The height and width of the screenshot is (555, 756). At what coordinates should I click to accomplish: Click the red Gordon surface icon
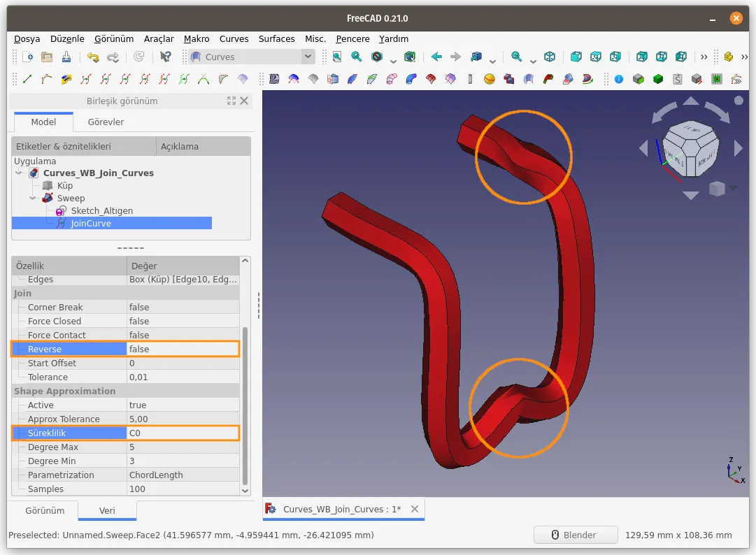[431, 79]
